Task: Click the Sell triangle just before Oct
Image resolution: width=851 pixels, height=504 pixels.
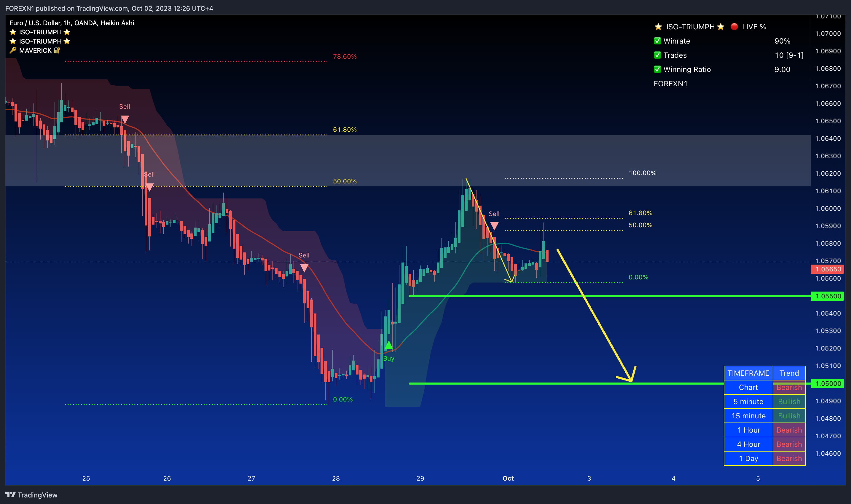Action: point(494,226)
